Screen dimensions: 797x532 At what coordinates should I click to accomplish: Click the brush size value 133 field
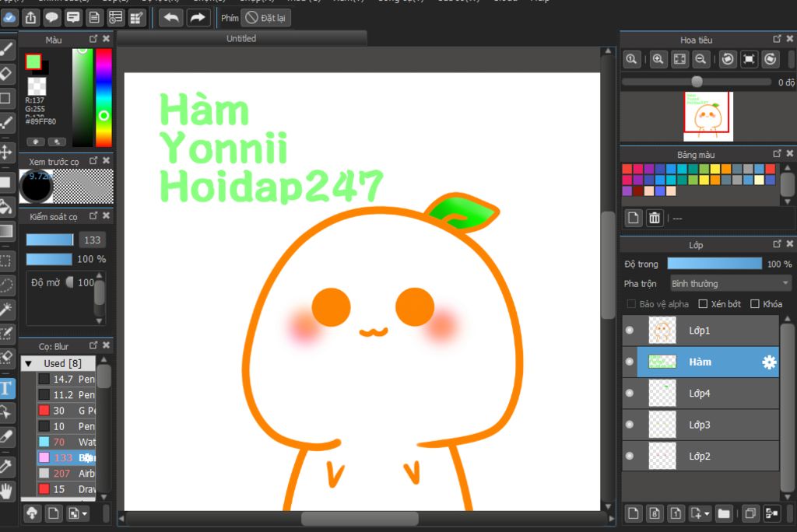pyautogui.click(x=92, y=240)
